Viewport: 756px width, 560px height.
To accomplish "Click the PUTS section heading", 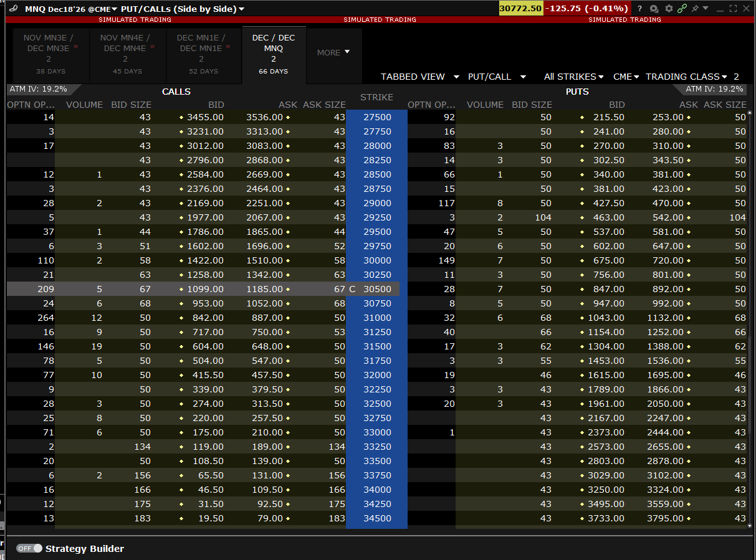I will coord(577,92).
